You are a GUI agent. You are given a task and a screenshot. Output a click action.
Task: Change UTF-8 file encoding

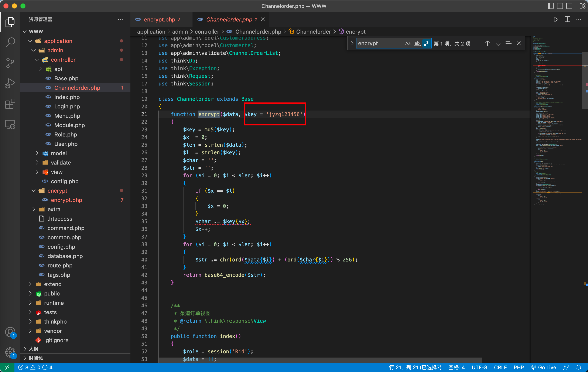click(479, 367)
